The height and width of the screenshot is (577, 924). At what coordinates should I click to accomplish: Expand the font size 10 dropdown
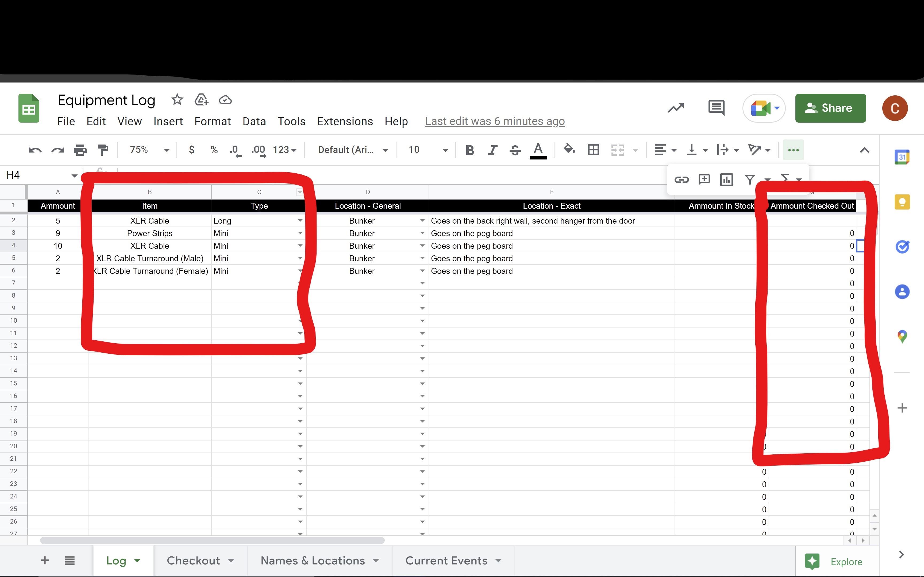pos(445,150)
